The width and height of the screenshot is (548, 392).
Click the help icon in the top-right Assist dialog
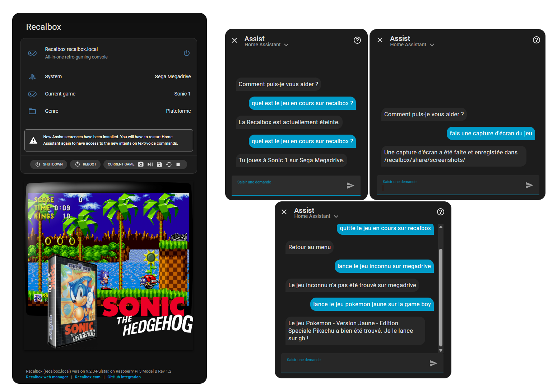click(536, 40)
